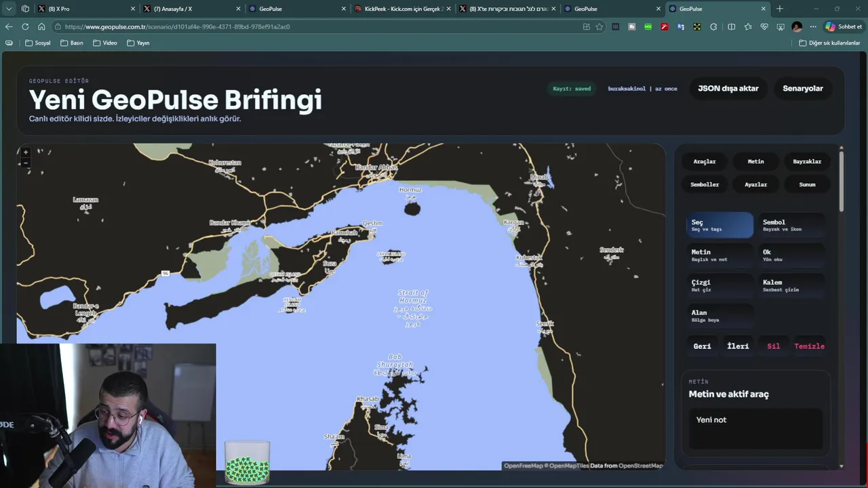Click the green NOX extension icon

click(x=648, y=26)
